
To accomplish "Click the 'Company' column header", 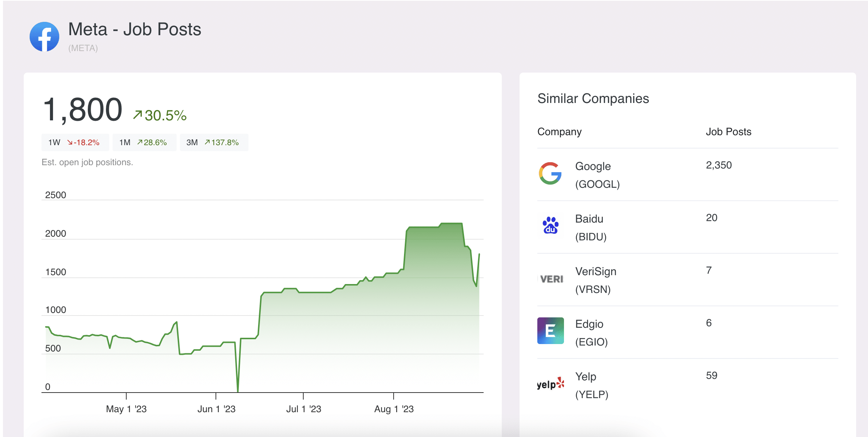I will pyautogui.click(x=560, y=132).
